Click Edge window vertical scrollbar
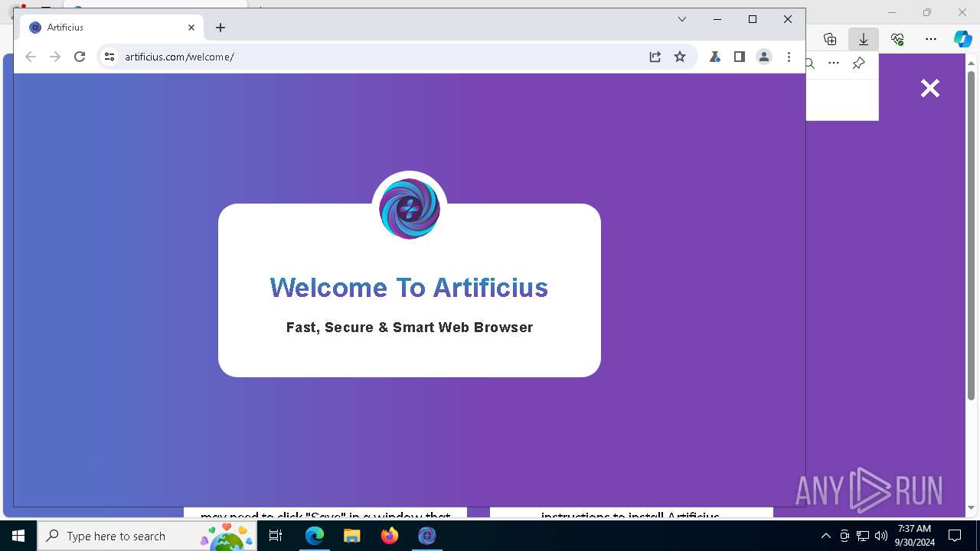Screen dimensions: 980x551 (x=972, y=234)
